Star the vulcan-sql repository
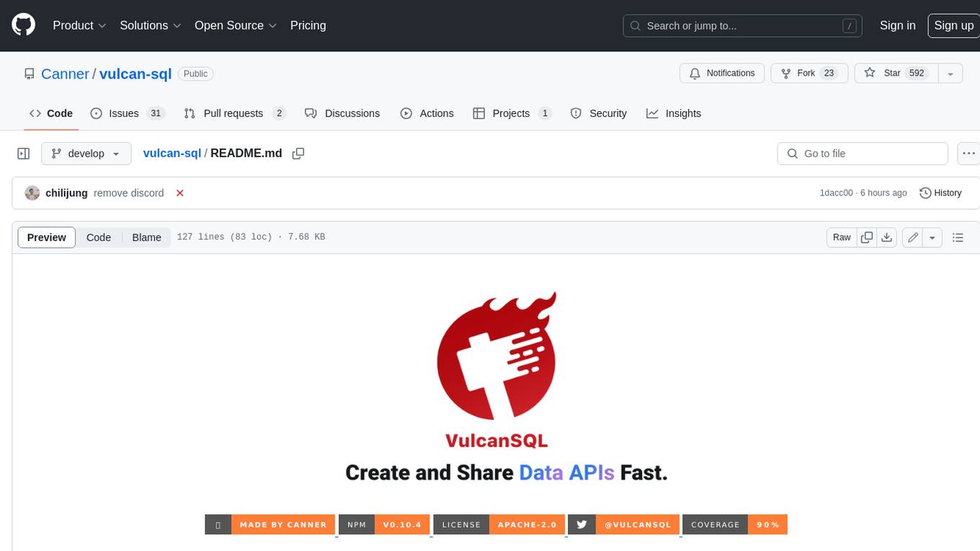980x551 pixels. point(896,73)
